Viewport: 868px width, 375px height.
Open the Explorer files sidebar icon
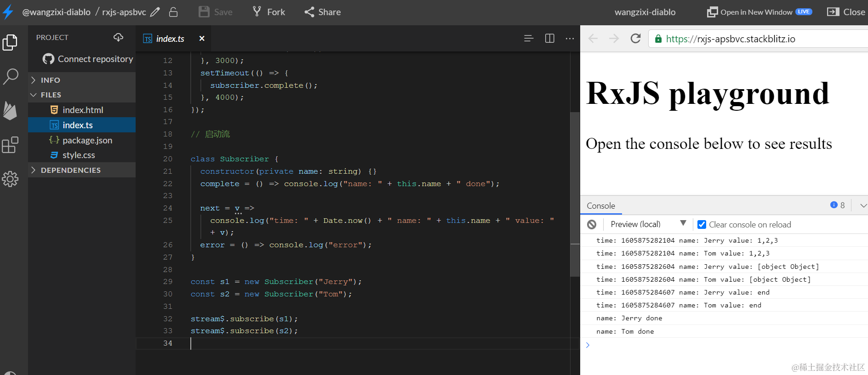point(10,42)
